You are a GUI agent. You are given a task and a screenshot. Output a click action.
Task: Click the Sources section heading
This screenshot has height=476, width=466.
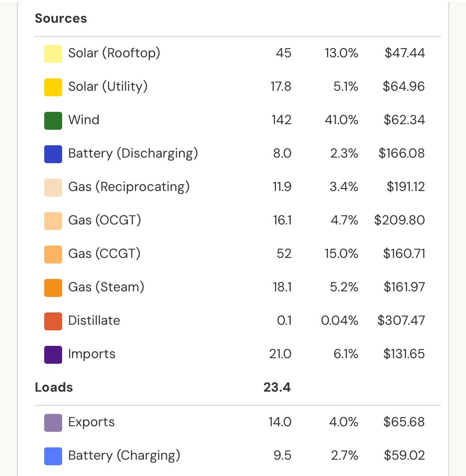[x=61, y=18]
